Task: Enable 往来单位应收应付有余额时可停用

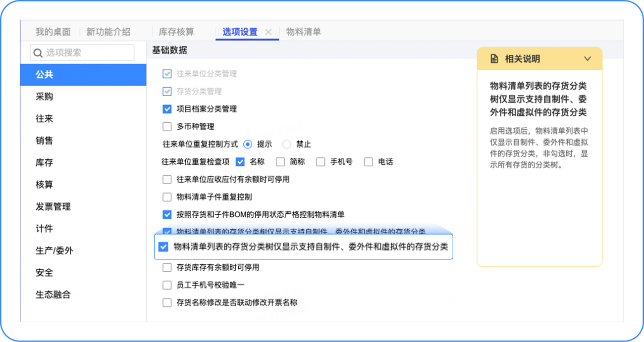Action: [167, 180]
